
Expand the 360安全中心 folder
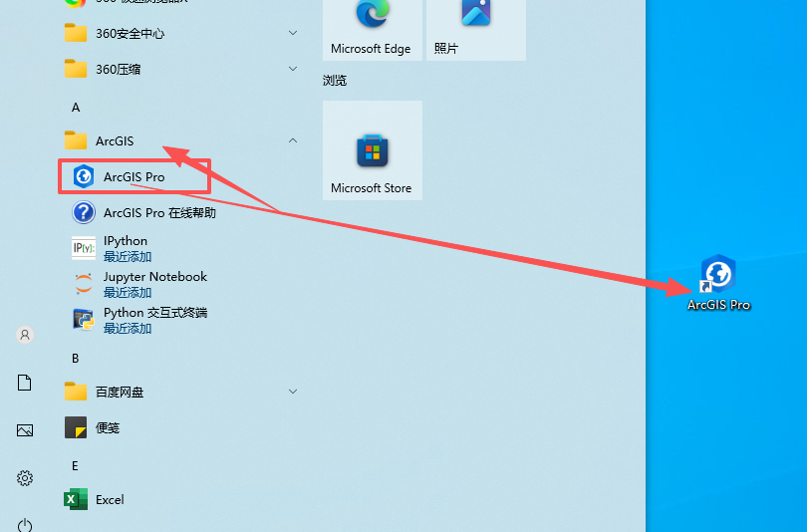(x=293, y=33)
